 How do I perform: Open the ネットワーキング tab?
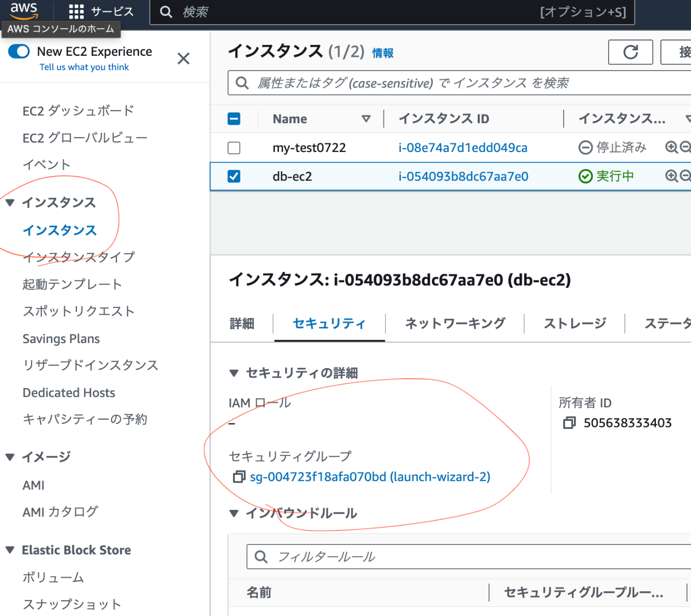[455, 324]
